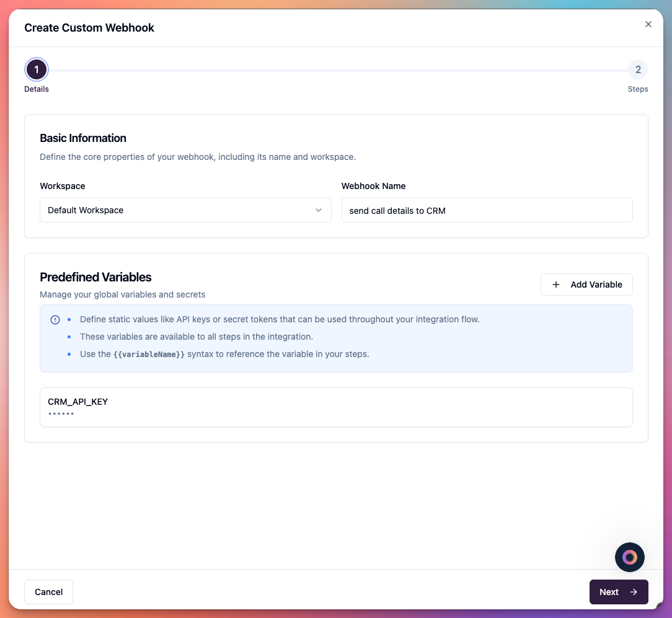Click inside the Webhook Name input field
672x618 pixels.
(x=487, y=210)
